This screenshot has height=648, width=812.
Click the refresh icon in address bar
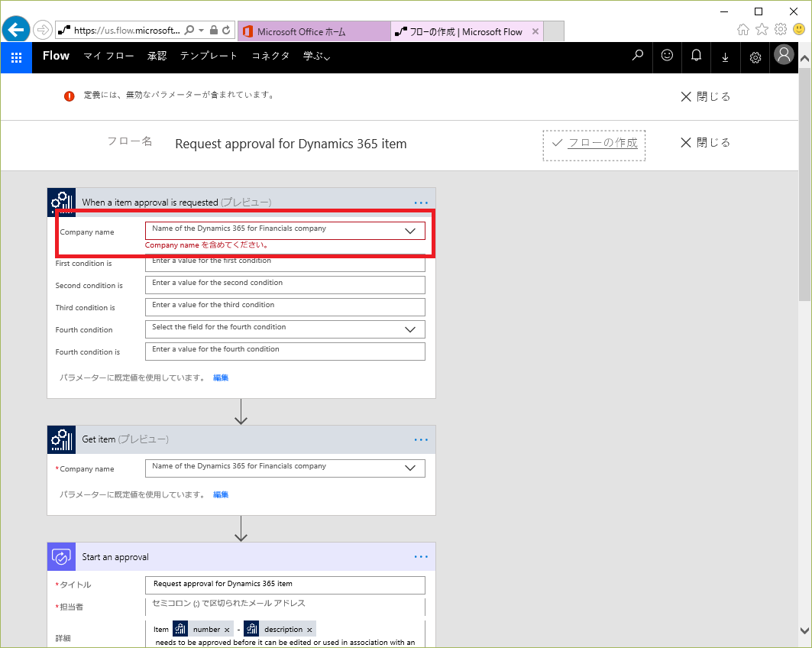[x=226, y=30]
